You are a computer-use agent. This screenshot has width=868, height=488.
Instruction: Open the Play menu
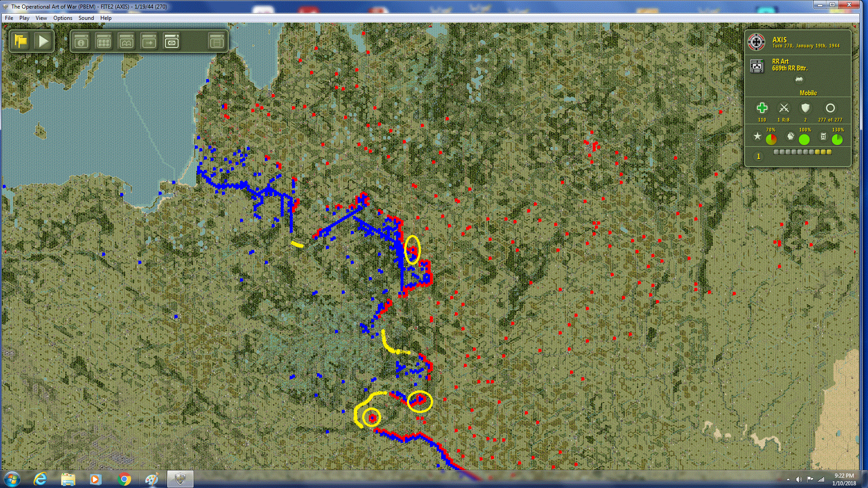(x=24, y=18)
